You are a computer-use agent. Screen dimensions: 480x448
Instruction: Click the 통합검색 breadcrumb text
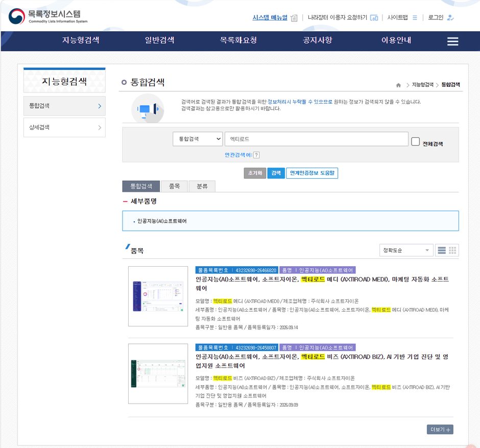[x=450, y=85]
